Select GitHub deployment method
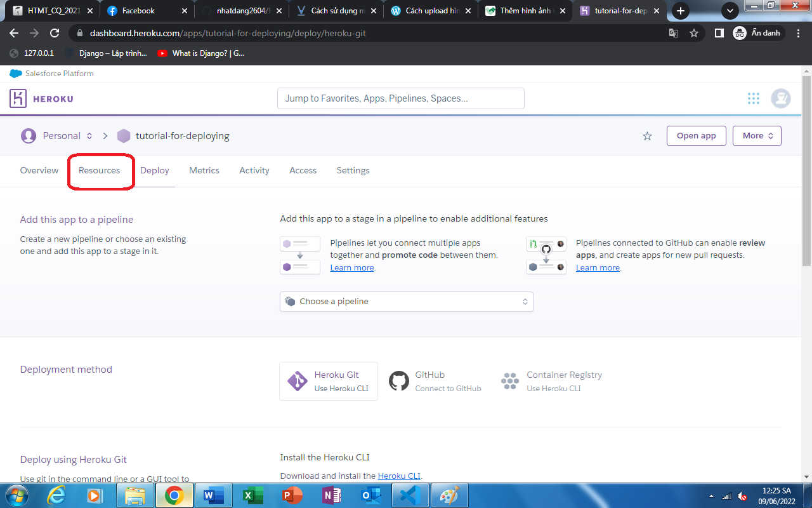 tap(435, 381)
